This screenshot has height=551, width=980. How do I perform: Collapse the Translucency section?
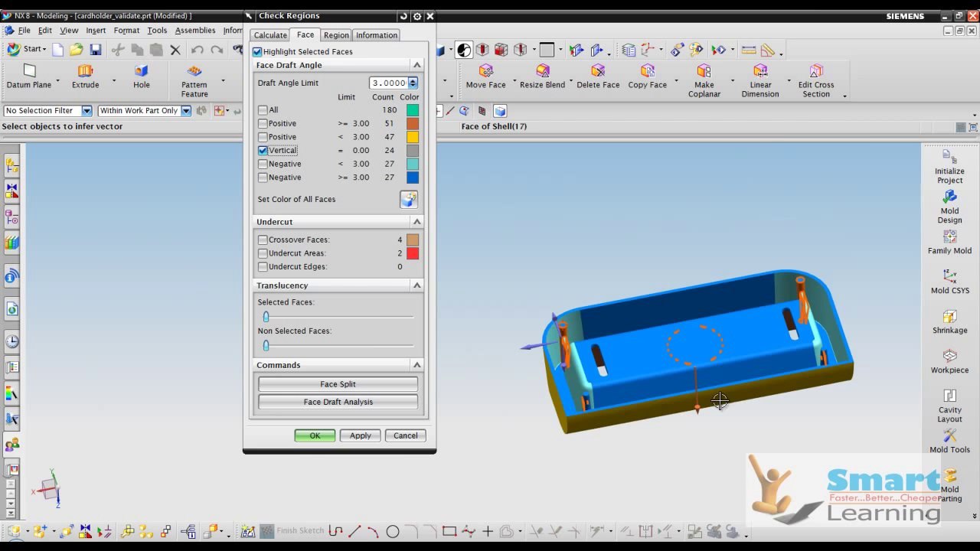point(416,285)
